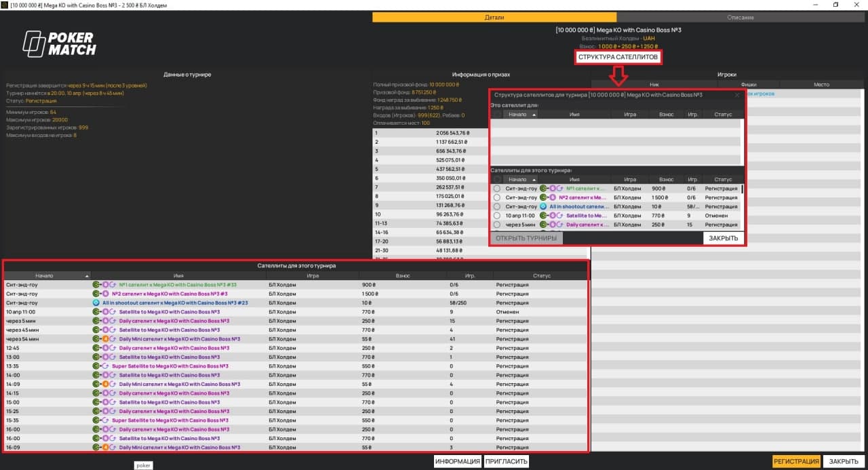The height and width of the screenshot is (470, 868).
Task: Click the green chip icon in the 14:15 row
Action: pos(96,393)
